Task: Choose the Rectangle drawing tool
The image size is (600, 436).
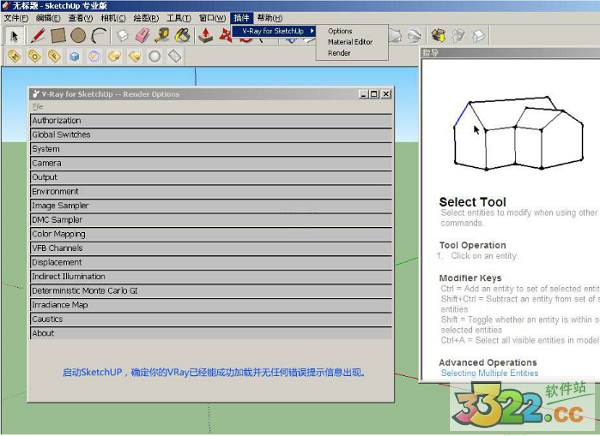Action: click(58, 36)
